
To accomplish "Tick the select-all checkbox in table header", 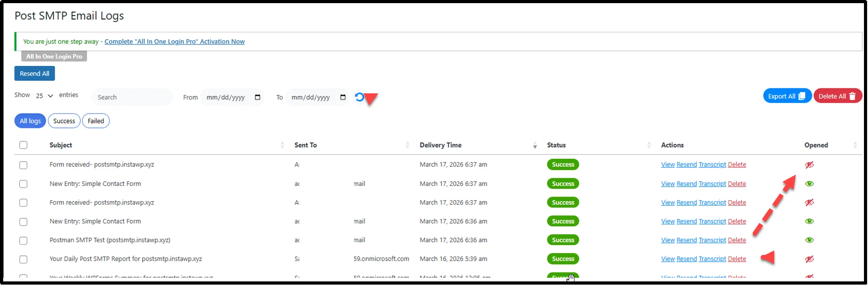I will pyautogui.click(x=23, y=145).
